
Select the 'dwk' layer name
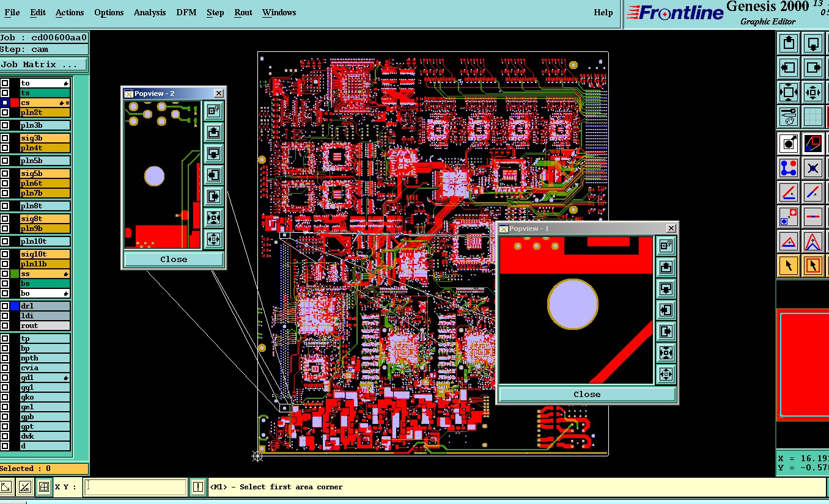45,436
